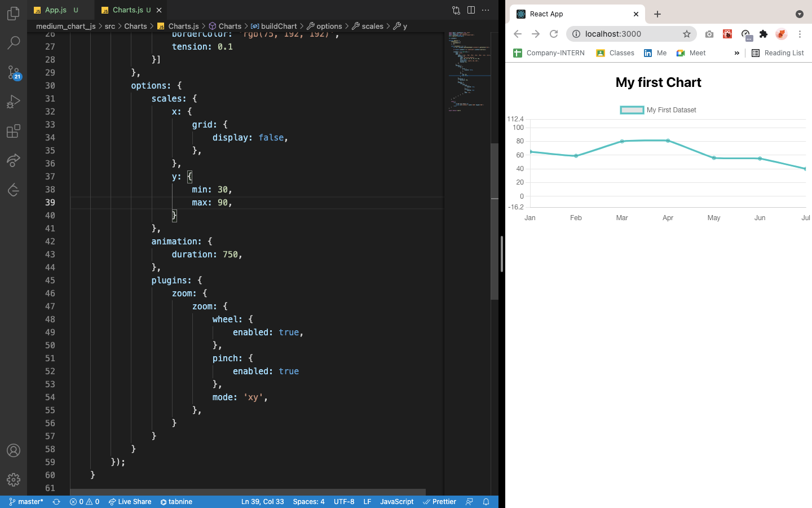Expand the scales breadcrumb item
812x508 pixels.
click(372, 26)
